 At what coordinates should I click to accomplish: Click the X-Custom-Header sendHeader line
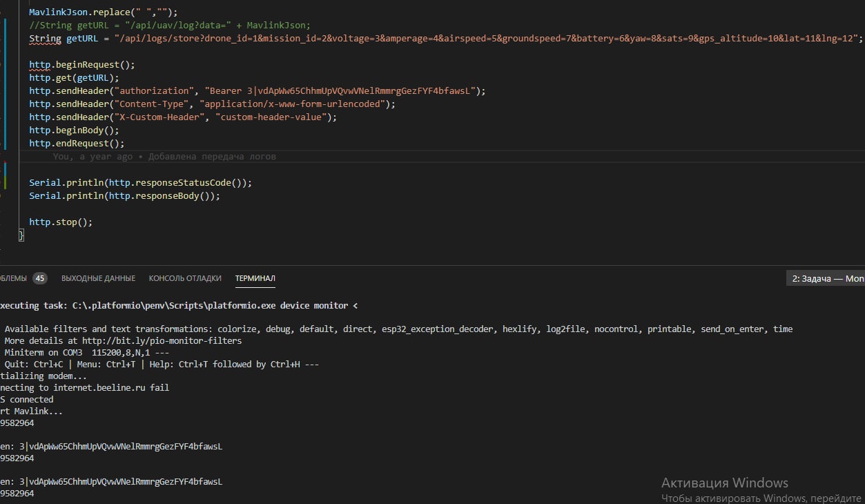pyautogui.click(x=182, y=117)
